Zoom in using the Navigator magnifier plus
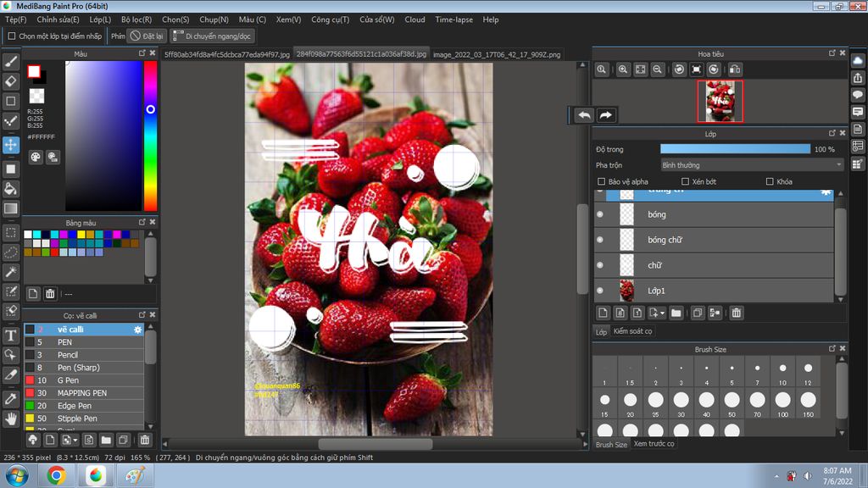The height and width of the screenshot is (488, 868). [623, 69]
